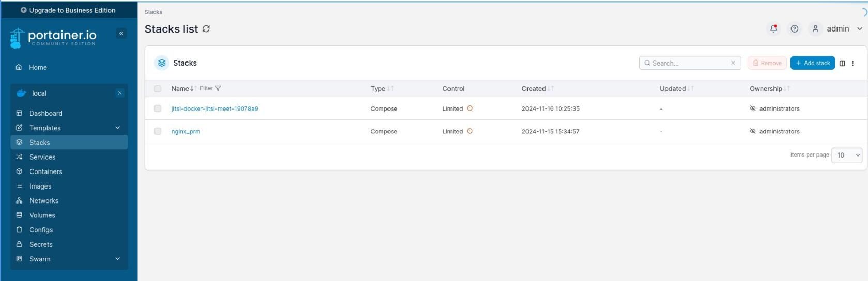Open the Volumes sidebar item
Image resolution: width=868 pixels, height=281 pixels.
pyautogui.click(x=42, y=215)
